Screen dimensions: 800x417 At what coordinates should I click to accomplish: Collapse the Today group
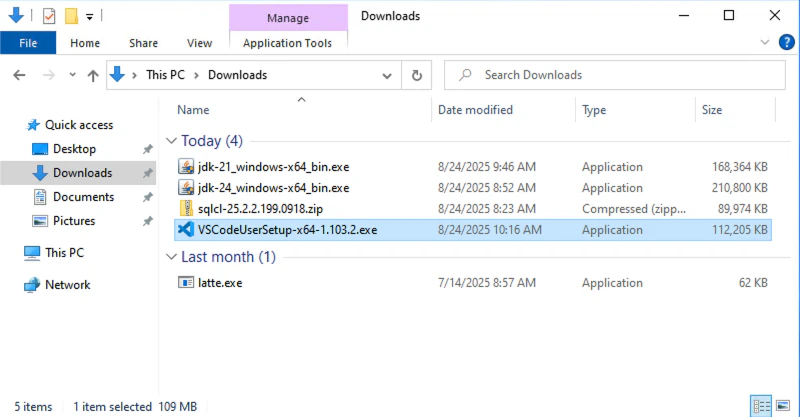[x=171, y=141]
